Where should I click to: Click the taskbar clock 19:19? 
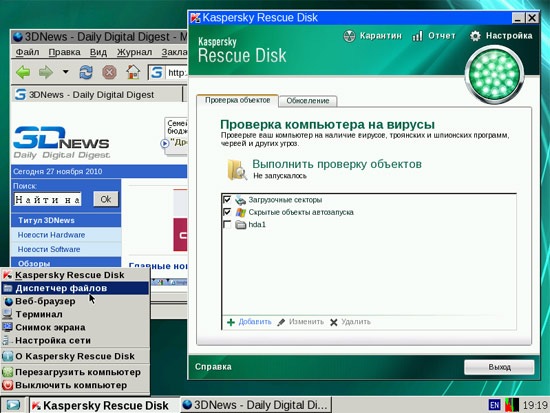535,405
